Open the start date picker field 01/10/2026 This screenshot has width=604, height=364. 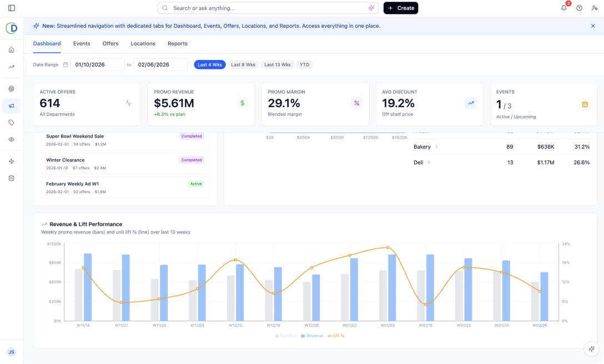(97, 65)
